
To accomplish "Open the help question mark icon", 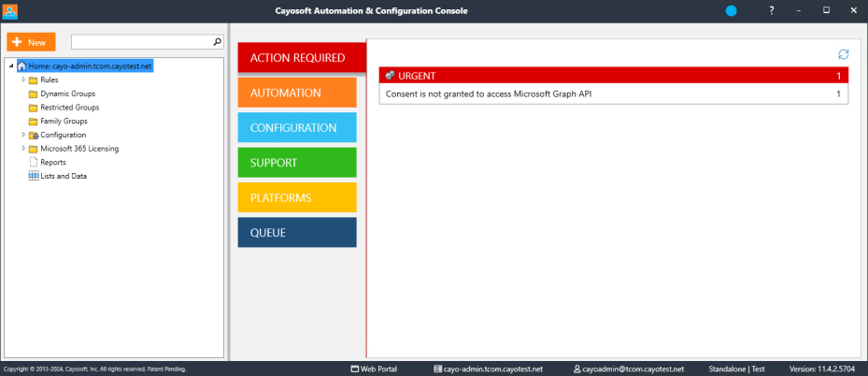I will coord(772,10).
